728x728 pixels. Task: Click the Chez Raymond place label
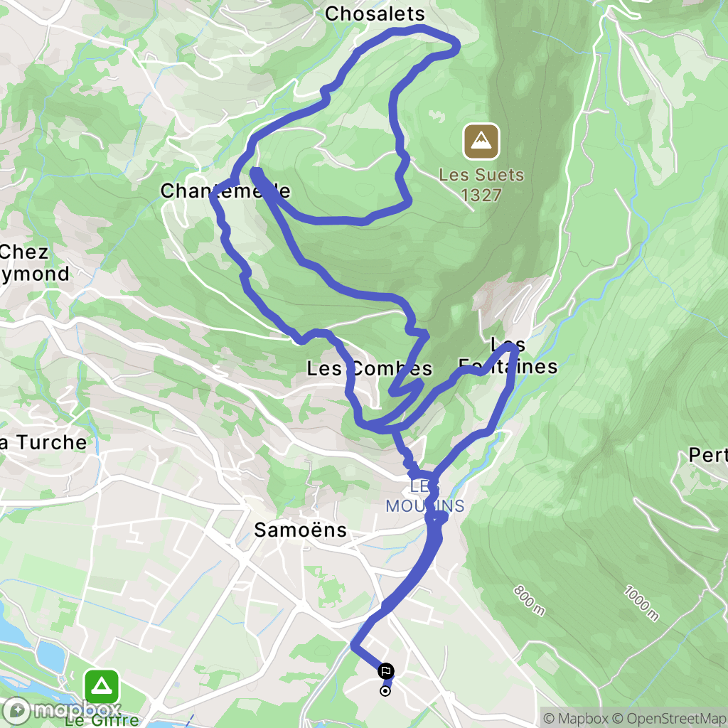coord(34,263)
